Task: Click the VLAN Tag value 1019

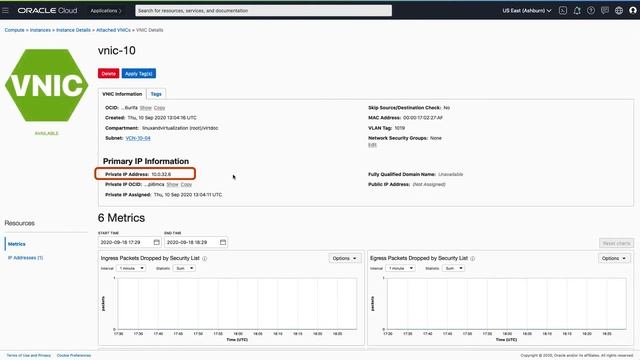Action: [400, 128]
